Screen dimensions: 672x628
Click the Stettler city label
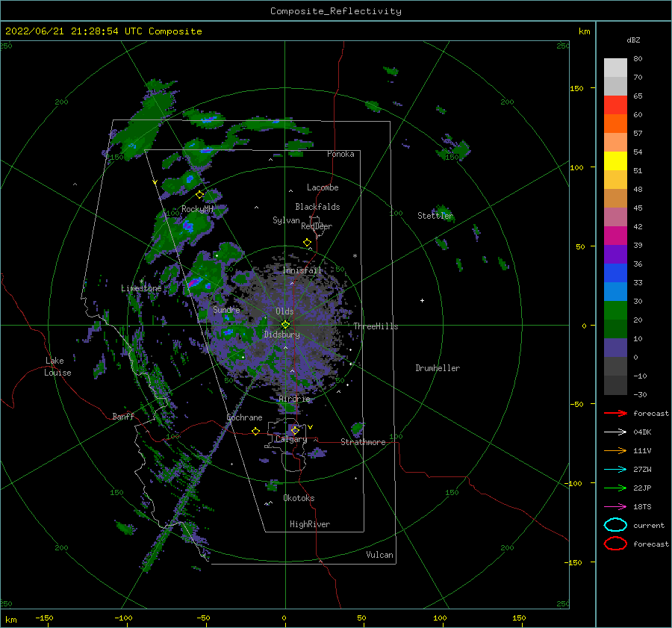pyautogui.click(x=435, y=216)
